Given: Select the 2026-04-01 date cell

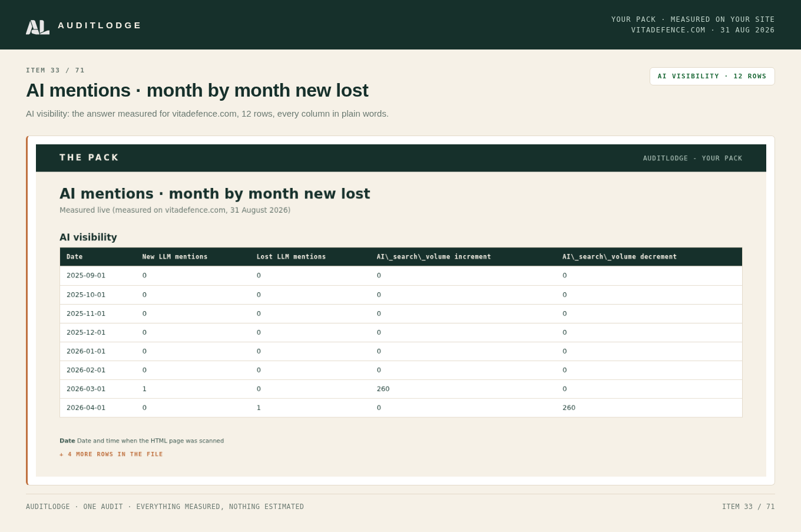Looking at the screenshot, I should pyautogui.click(x=86, y=408).
